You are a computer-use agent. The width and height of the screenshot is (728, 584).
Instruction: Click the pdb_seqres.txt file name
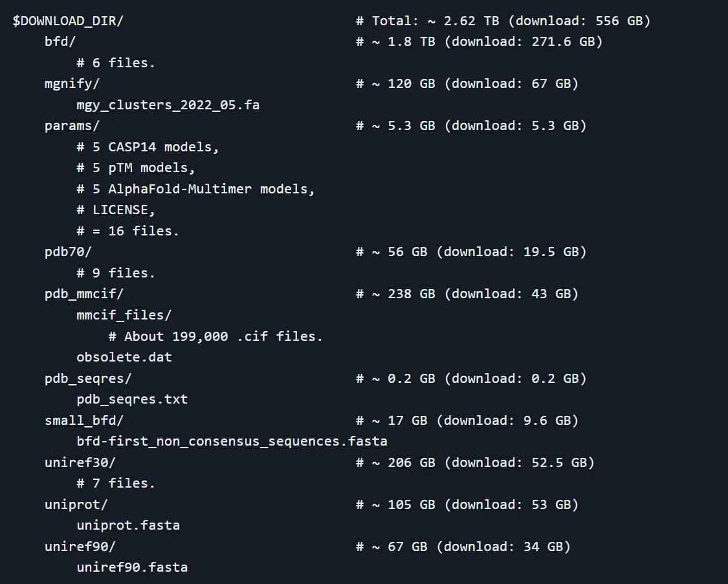pos(132,399)
